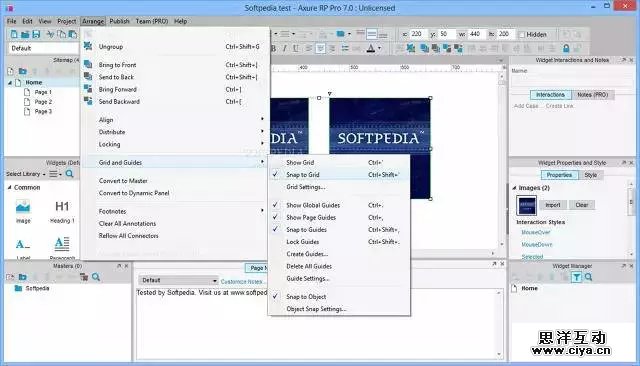Screen dimensions: 640x366
Task: Click the Masters panel add folder icon
Action: tap(22, 277)
